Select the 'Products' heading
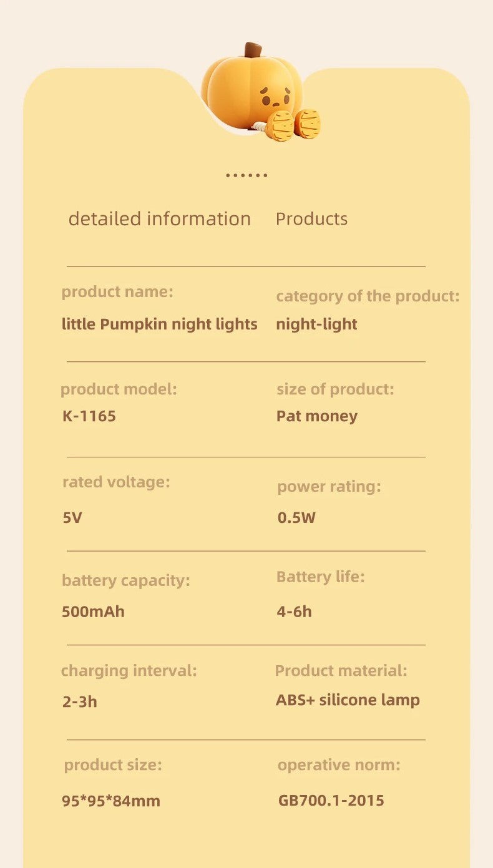Viewport: 493px width, 868px height. [x=311, y=219]
